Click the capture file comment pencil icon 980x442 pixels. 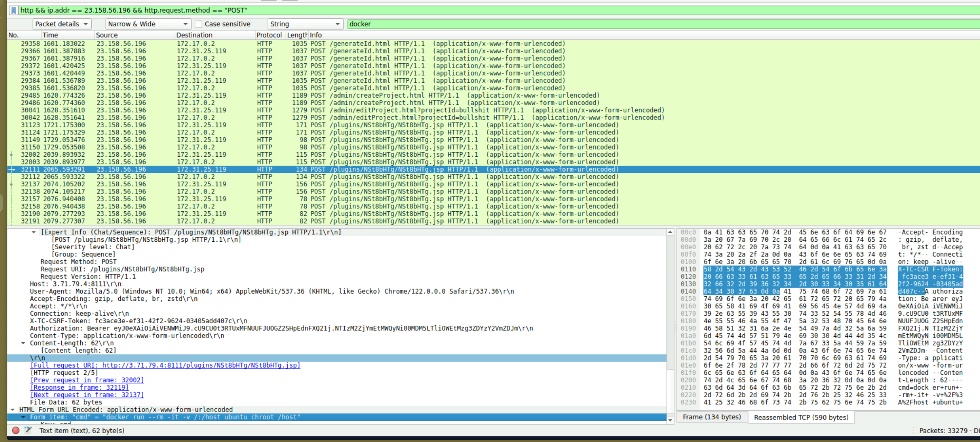click(x=28, y=430)
